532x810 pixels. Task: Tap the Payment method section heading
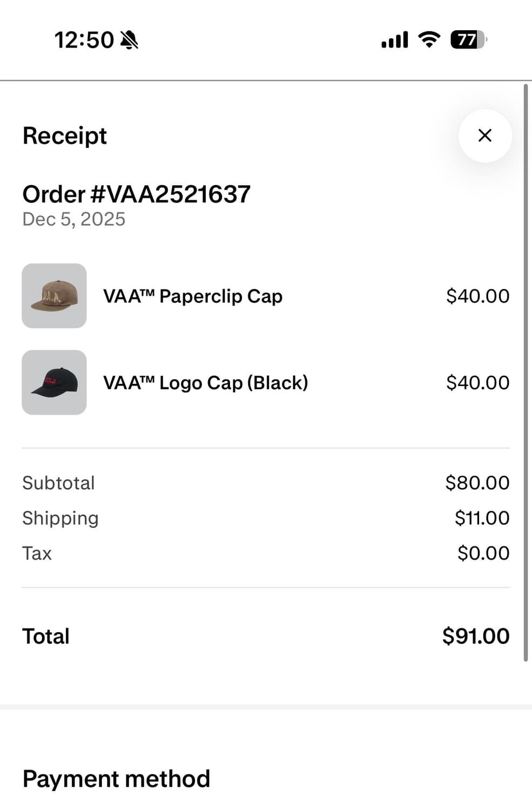(116, 779)
